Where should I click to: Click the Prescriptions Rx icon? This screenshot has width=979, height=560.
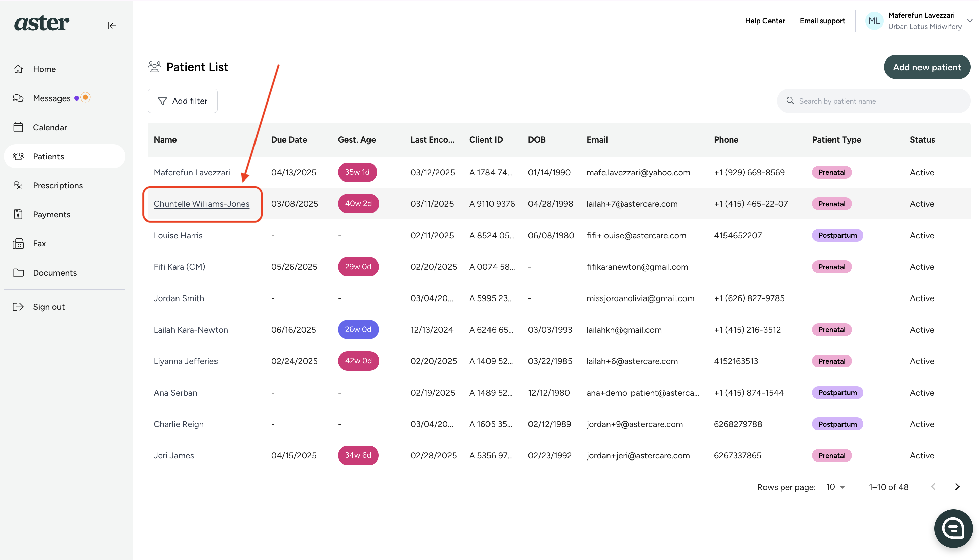click(18, 186)
